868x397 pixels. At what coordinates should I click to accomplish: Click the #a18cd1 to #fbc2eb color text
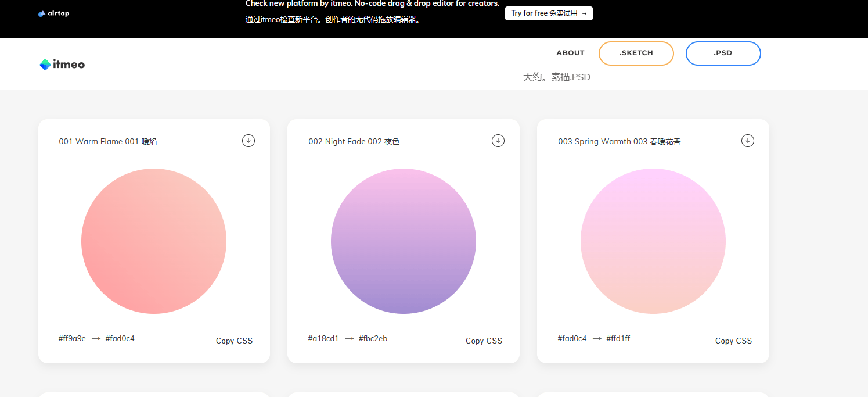point(348,338)
